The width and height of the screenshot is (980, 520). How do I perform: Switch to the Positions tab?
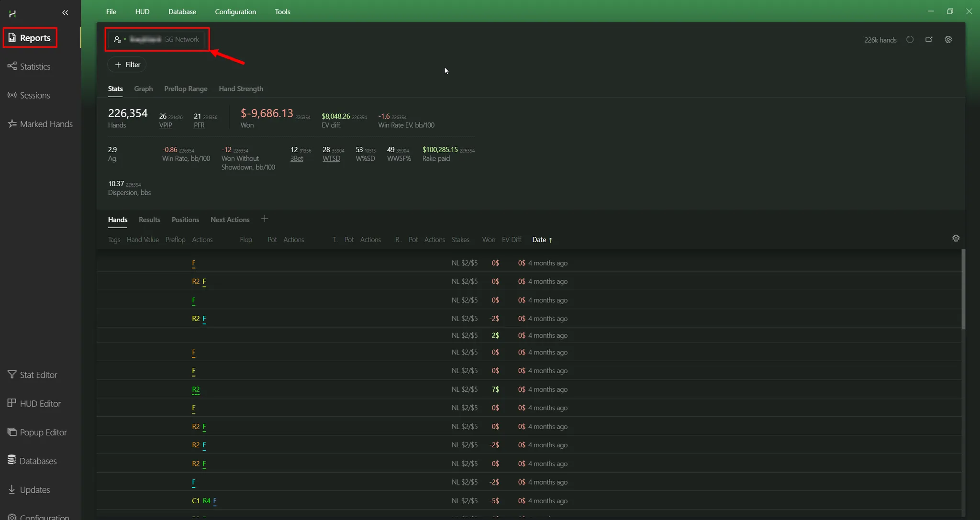coord(185,220)
